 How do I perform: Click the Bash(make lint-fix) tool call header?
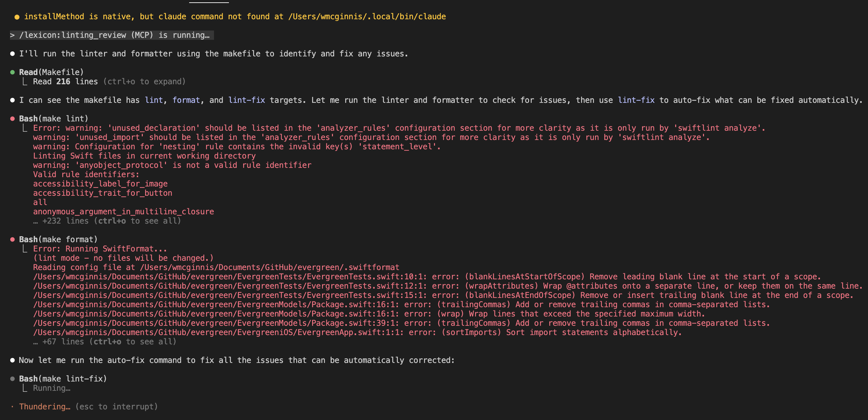tap(63, 379)
